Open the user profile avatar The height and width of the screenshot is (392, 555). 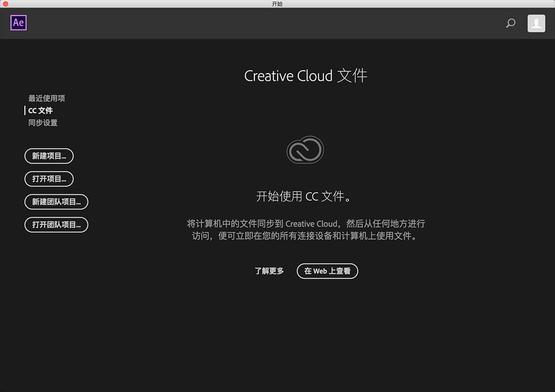pos(536,23)
